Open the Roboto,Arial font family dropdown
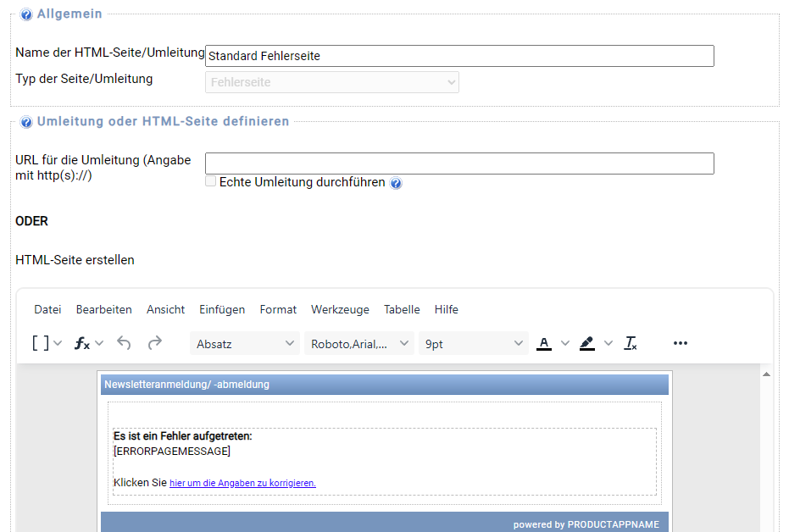Viewport: 789px width, 532px height. 359,343
